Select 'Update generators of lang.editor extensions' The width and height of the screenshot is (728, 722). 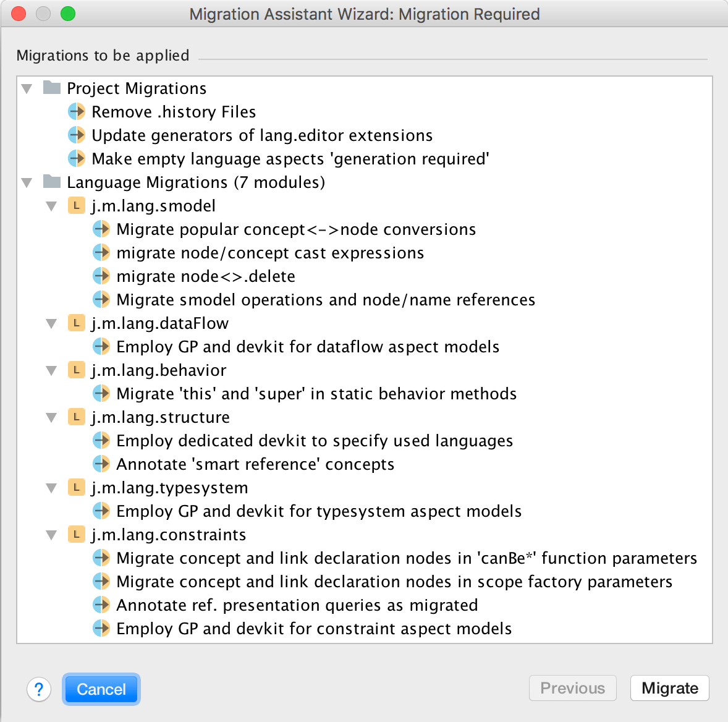click(262, 135)
